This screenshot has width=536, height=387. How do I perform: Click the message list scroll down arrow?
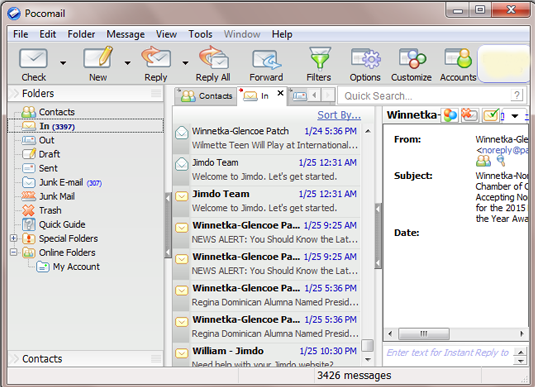[368, 359]
